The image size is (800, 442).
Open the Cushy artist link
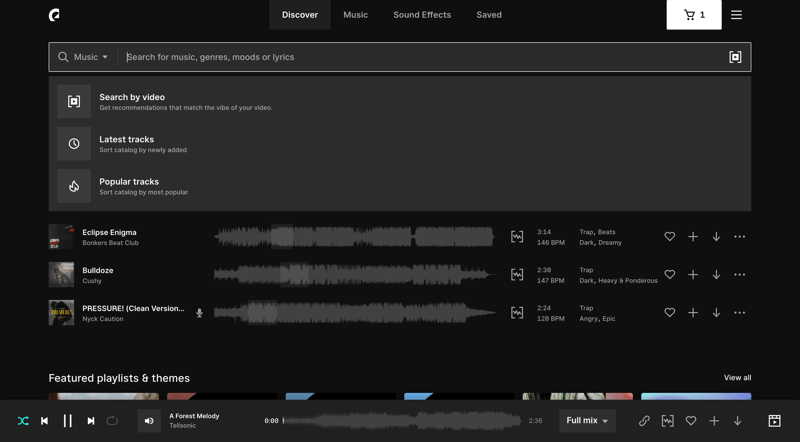pyautogui.click(x=92, y=281)
